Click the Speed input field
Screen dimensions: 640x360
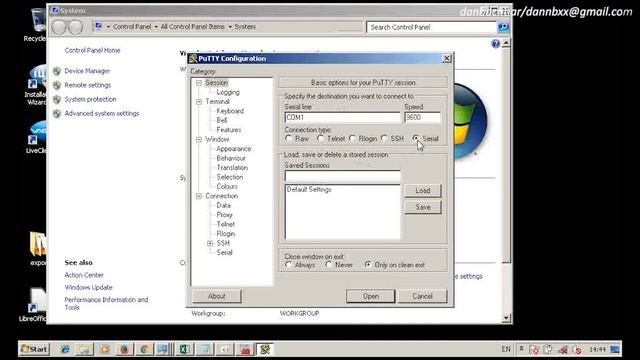point(422,118)
